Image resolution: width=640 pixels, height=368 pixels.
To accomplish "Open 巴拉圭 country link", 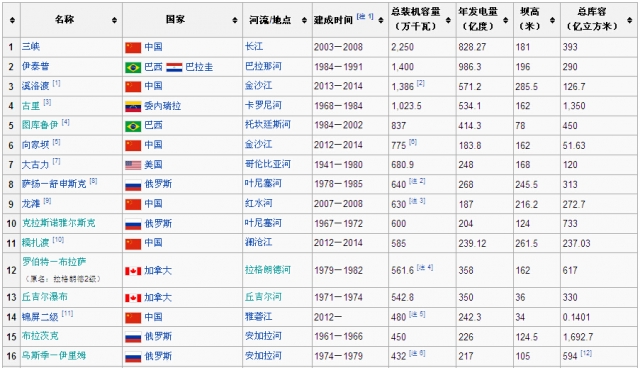I will tap(199, 67).
